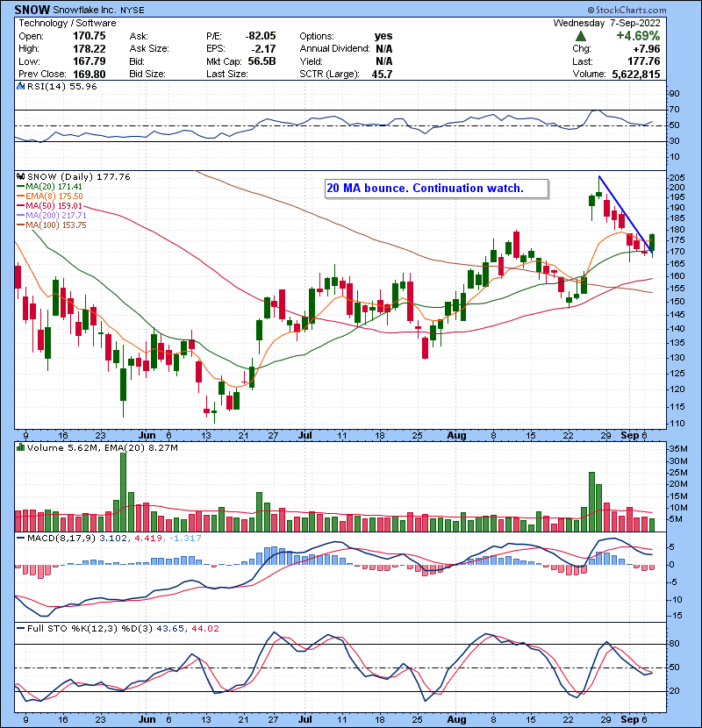Click the 'Jun' label on price chart axis
Viewport: 702px width, 728px height.
coord(147,436)
